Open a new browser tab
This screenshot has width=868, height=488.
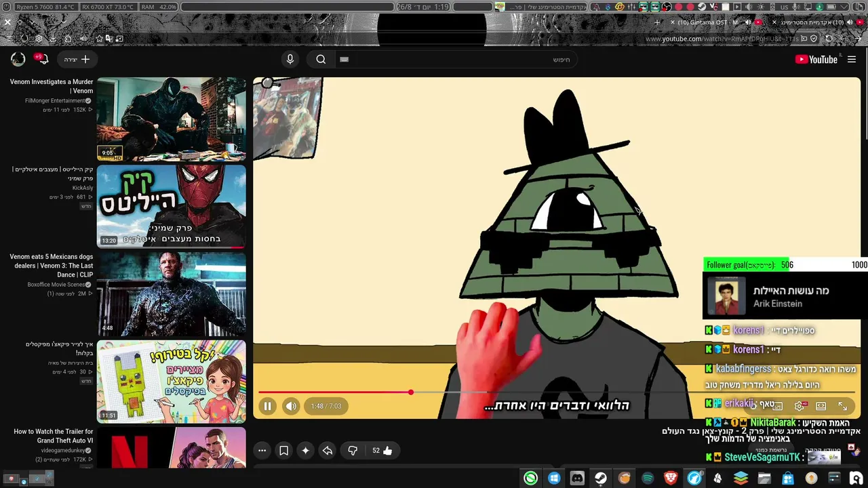(656, 22)
